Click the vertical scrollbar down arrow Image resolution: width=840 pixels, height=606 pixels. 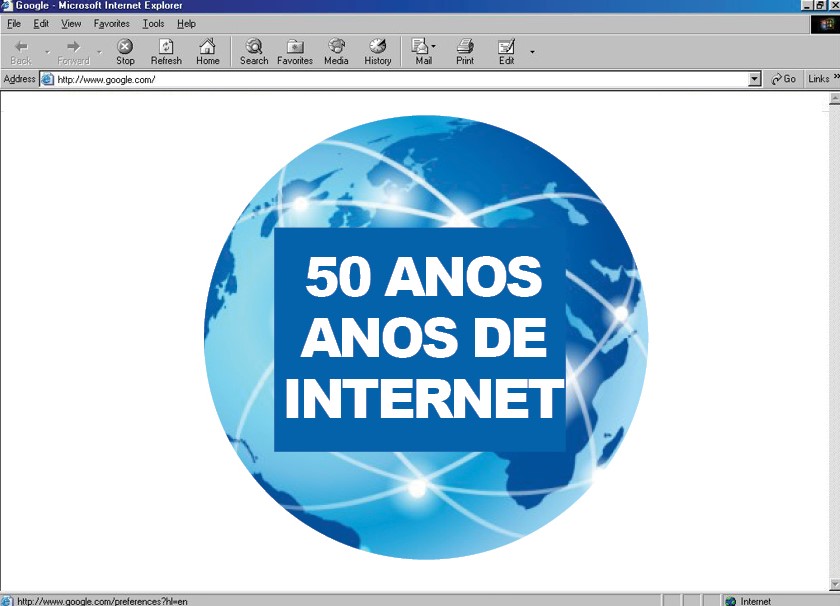[834, 584]
